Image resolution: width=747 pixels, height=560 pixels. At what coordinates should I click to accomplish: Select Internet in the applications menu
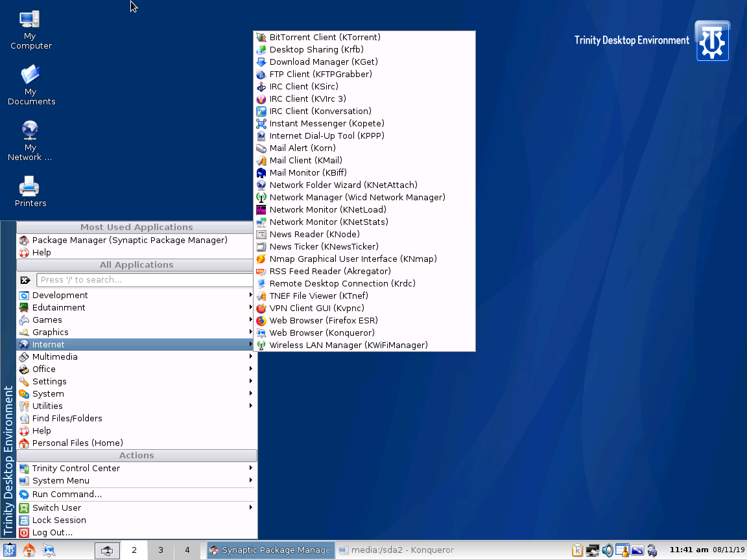136,344
